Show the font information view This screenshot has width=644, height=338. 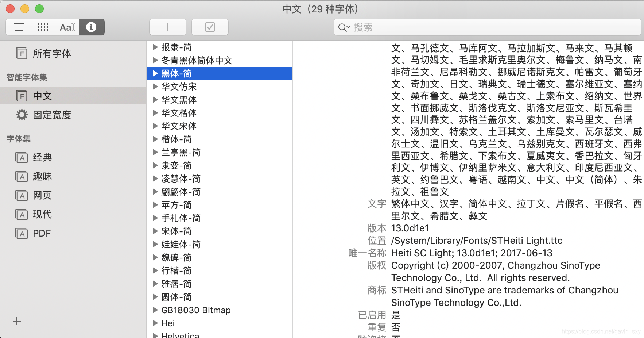[92, 27]
